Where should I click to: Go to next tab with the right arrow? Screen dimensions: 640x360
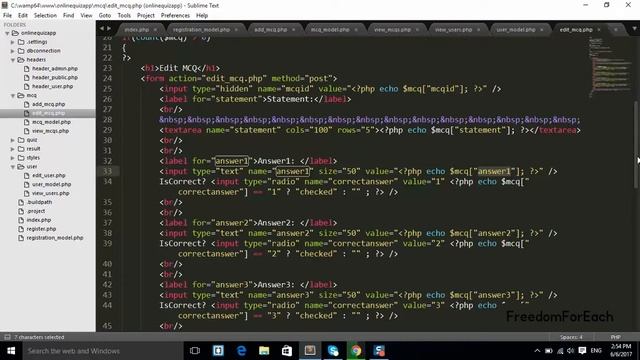[109, 29]
